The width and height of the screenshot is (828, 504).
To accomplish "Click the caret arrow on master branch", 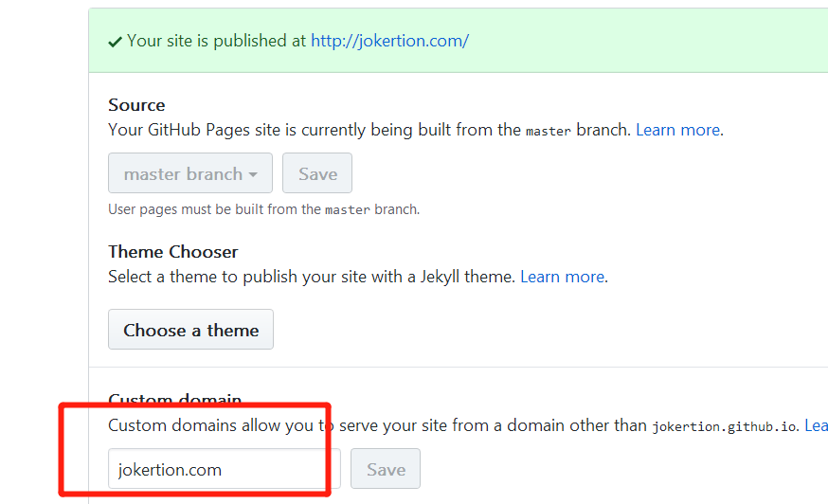I will tap(253, 174).
